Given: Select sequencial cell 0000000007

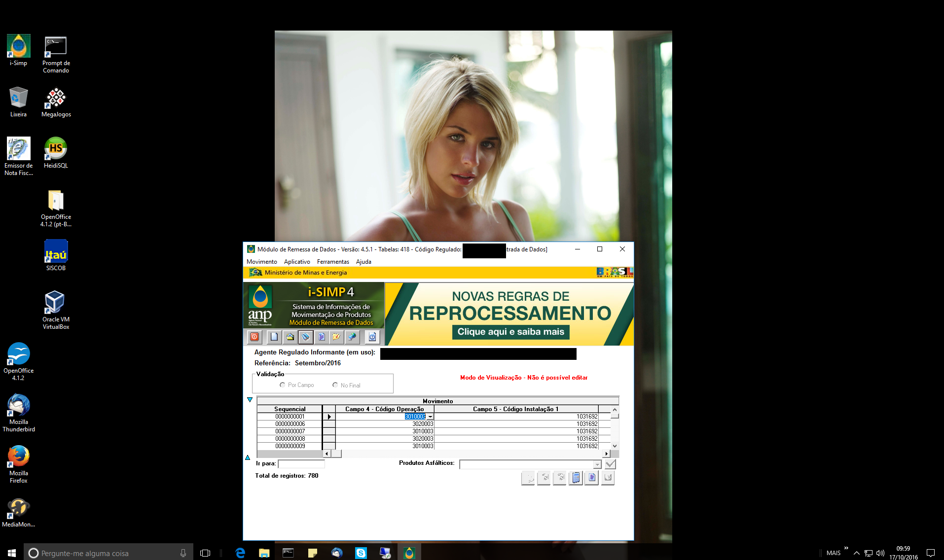Looking at the screenshot, I should [x=290, y=431].
